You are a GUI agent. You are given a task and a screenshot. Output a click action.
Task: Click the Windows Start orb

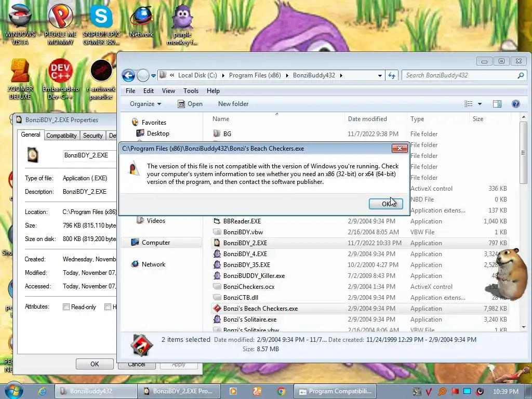coord(14,390)
